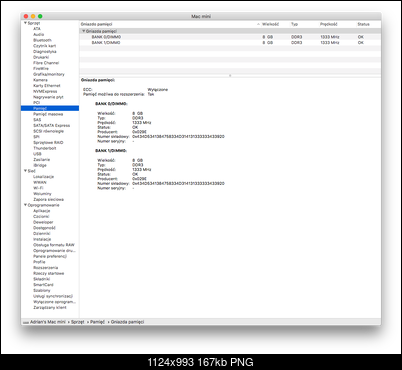Select SAS in the sidebar
The height and width of the screenshot is (370, 402).
(37, 120)
